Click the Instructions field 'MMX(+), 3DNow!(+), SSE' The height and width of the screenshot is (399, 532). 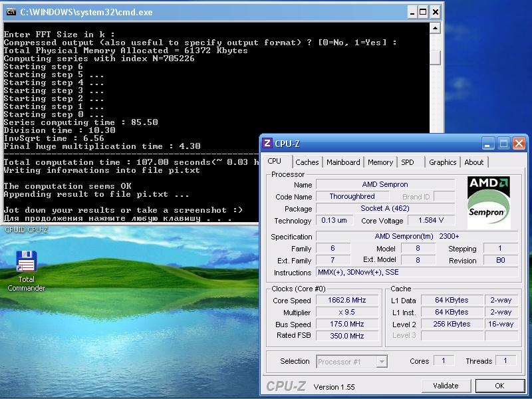point(417,272)
